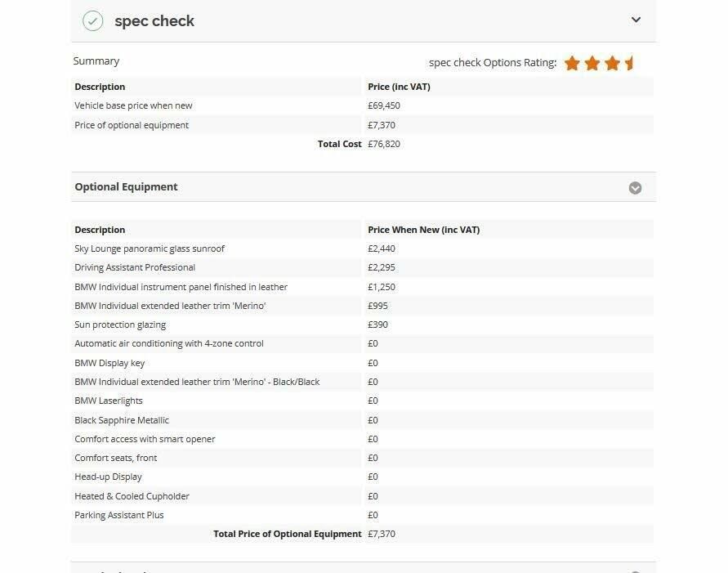Collapse the Optional Equipment section arrow
The image size is (728, 573).
(x=635, y=188)
